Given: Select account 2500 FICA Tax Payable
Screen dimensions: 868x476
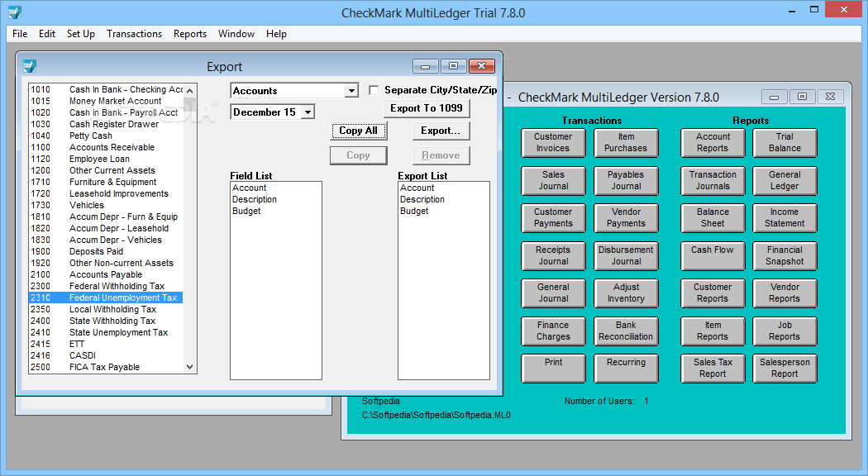Looking at the screenshot, I should coord(106,367).
